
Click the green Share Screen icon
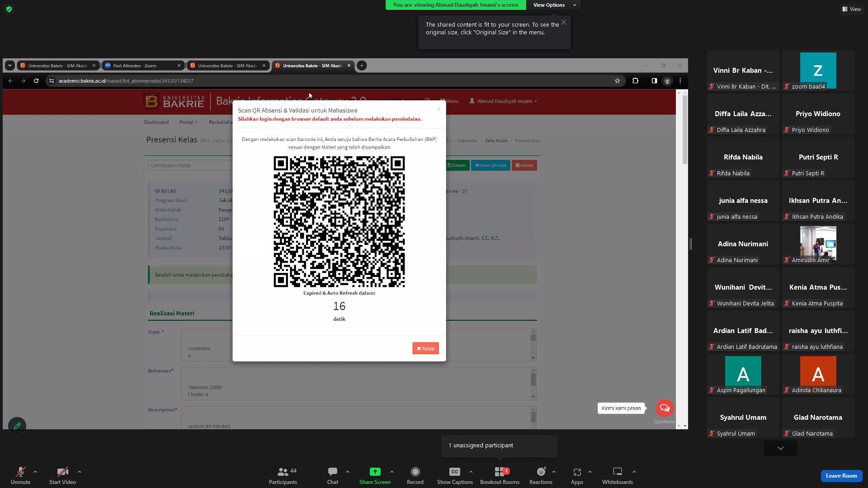tap(375, 472)
